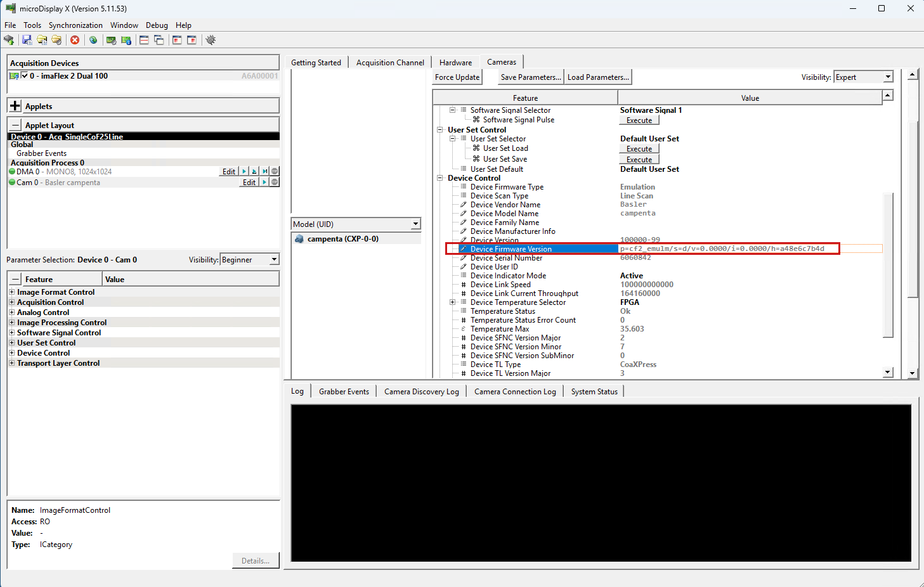This screenshot has width=924, height=587.
Task: Click the feature list scrollbar down arrow
Action: [x=888, y=373]
